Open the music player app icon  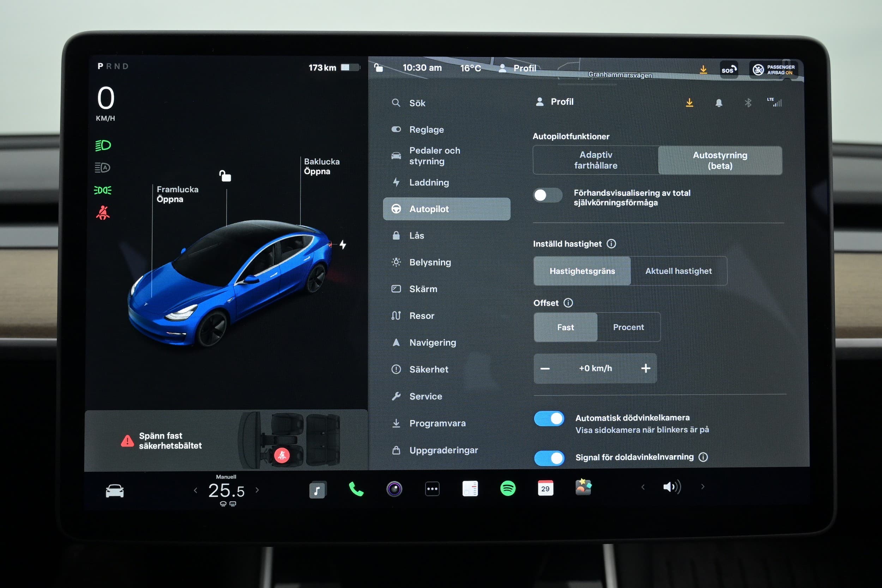pyautogui.click(x=318, y=489)
